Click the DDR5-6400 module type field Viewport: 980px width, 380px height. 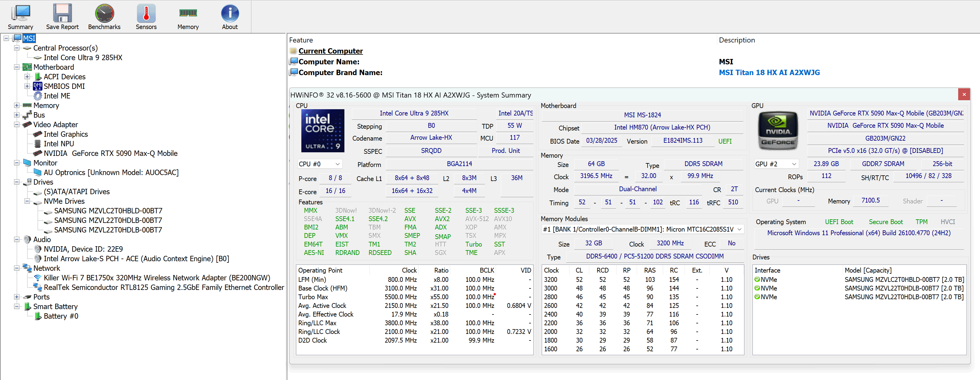coord(654,256)
